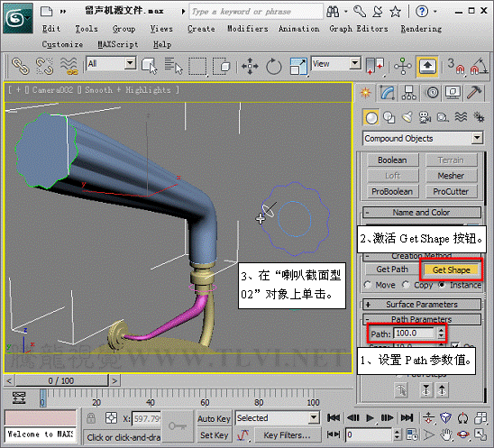Select the Geometry category button

click(x=370, y=118)
